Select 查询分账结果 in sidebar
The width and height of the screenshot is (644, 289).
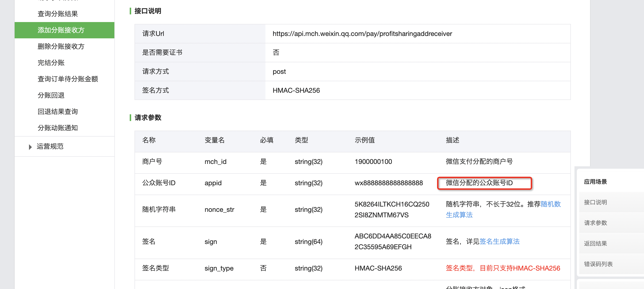tap(58, 14)
